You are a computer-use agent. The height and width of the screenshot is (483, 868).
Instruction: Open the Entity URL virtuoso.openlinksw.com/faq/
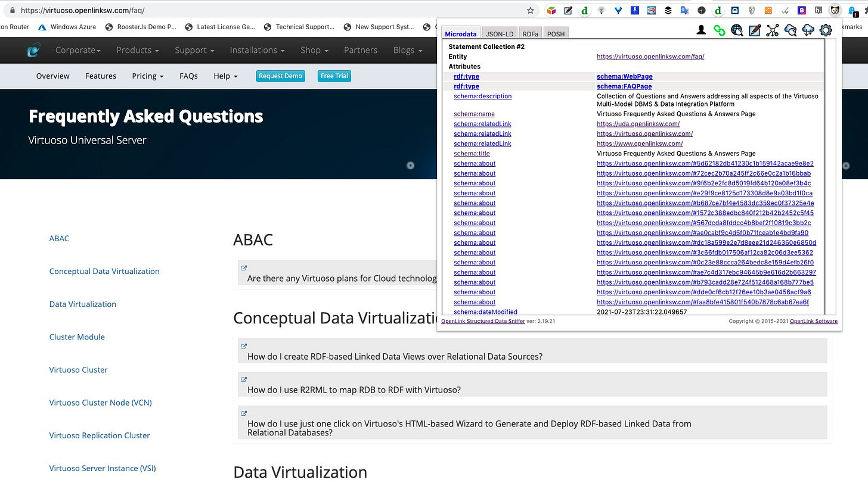pos(650,57)
